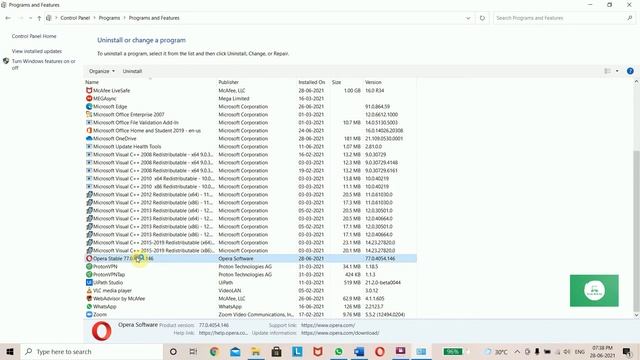
Task: Click the Uninstall toolbar button
Action: pyautogui.click(x=132, y=71)
